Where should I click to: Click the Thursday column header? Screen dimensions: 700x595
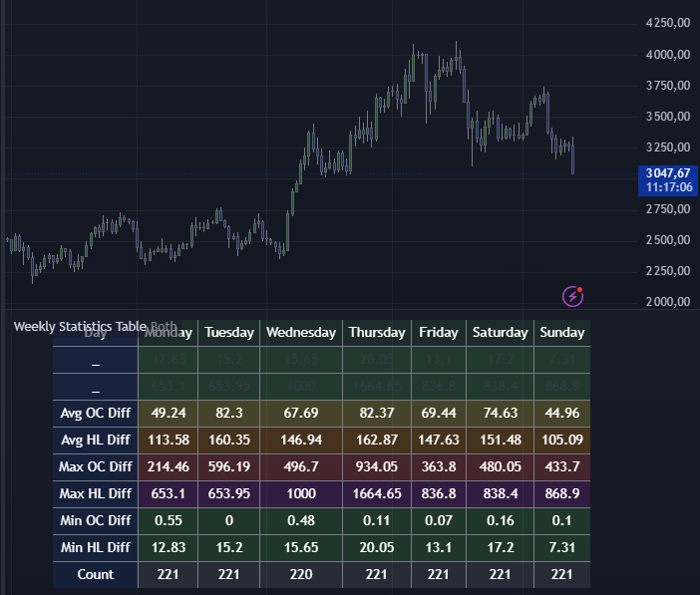tap(377, 333)
